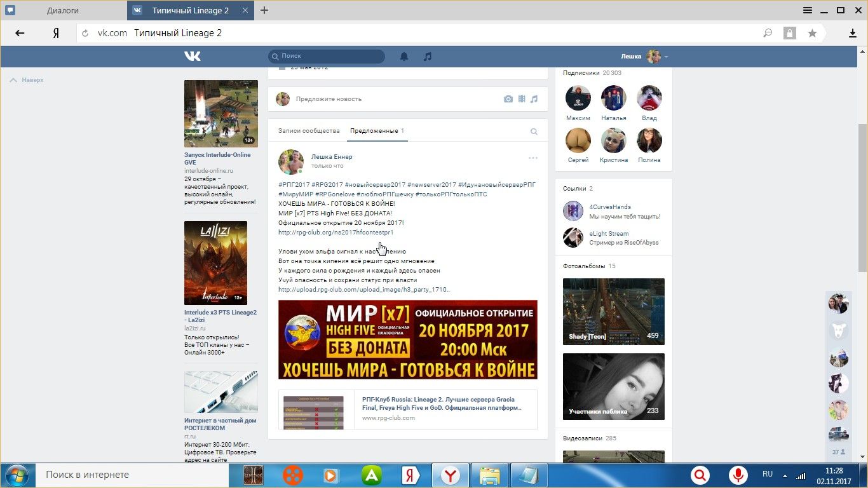The width and height of the screenshot is (868, 488).
Task: Activate voice search microphone in taskbar
Action: [x=738, y=475]
